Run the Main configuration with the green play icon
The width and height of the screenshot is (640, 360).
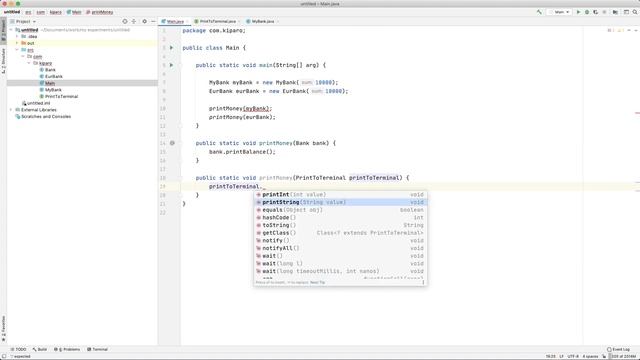click(578, 12)
